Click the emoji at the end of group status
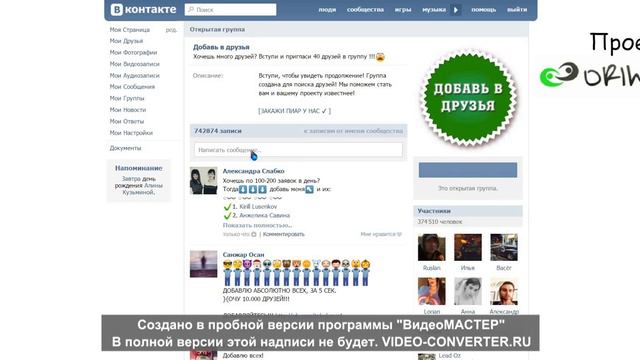Image resolution: width=640 pixels, height=360 pixels. (x=380, y=57)
